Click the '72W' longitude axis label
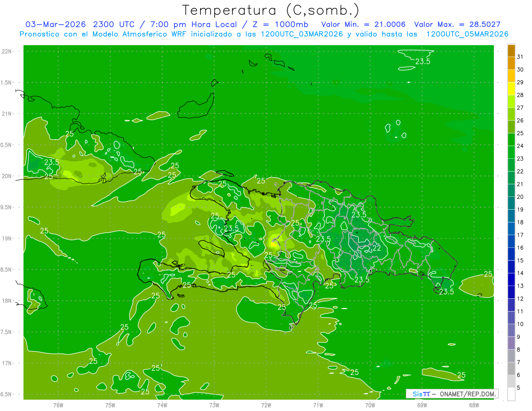Image resolution: width=532 pixels, height=411 pixels. pyautogui.click(x=266, y=405)
